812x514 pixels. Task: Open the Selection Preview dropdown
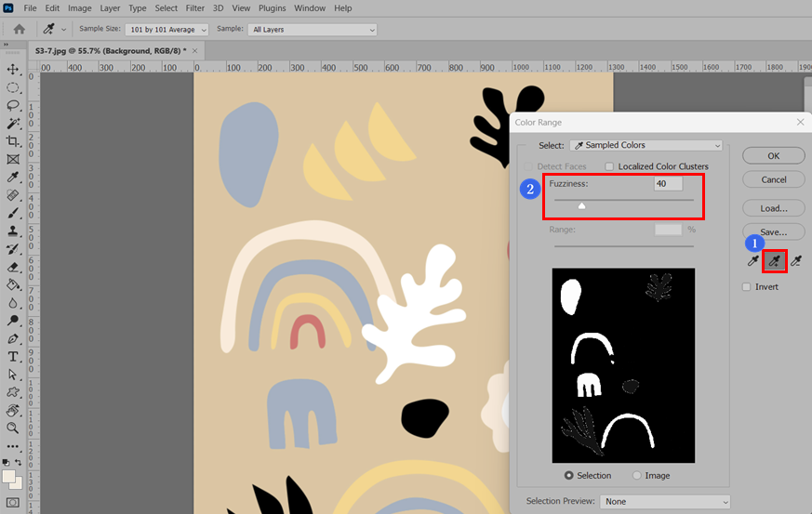(x=665, y=502)
